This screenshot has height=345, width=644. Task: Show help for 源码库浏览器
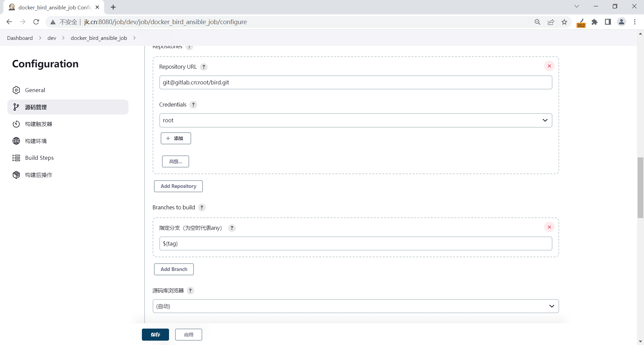click(x=190, y=290)
